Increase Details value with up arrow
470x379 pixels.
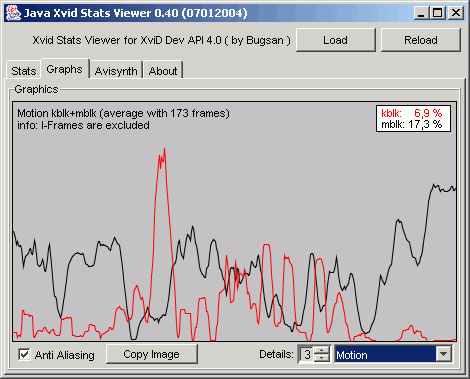(x=322, y=350)
